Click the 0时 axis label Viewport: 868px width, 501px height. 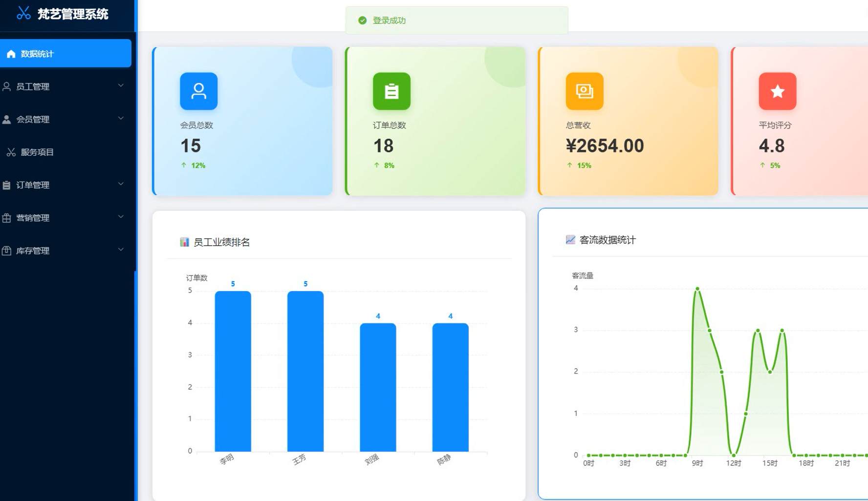point(588,463)
